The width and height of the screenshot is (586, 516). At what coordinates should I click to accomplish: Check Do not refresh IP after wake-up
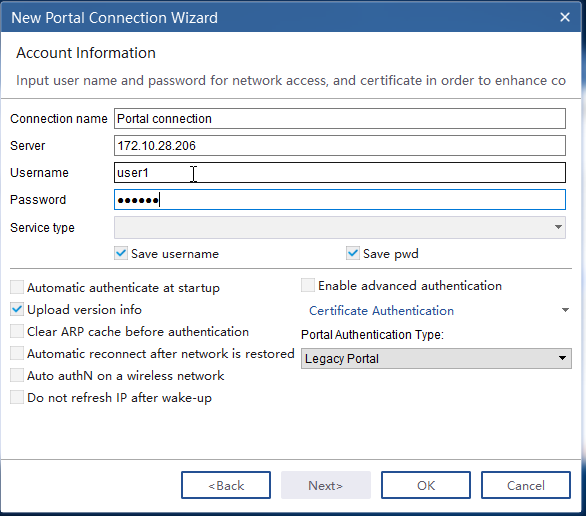(x=17, y=398)
